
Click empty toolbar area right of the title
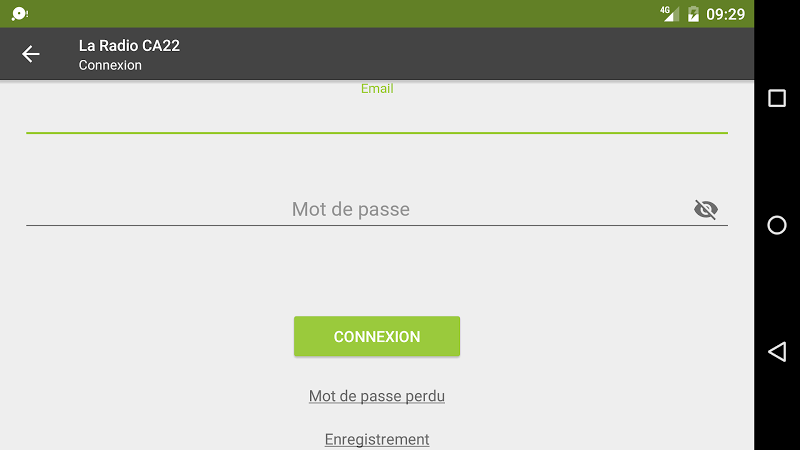[459, 54]
